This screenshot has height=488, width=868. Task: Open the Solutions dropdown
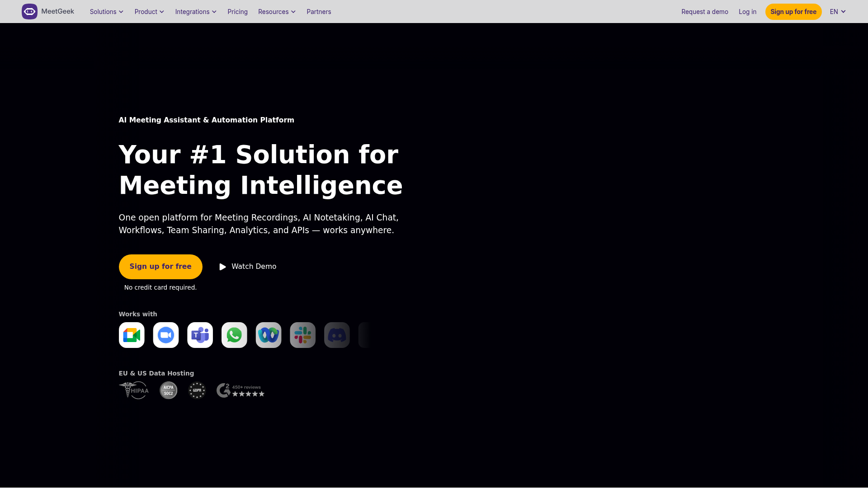[x=106, y=12]
